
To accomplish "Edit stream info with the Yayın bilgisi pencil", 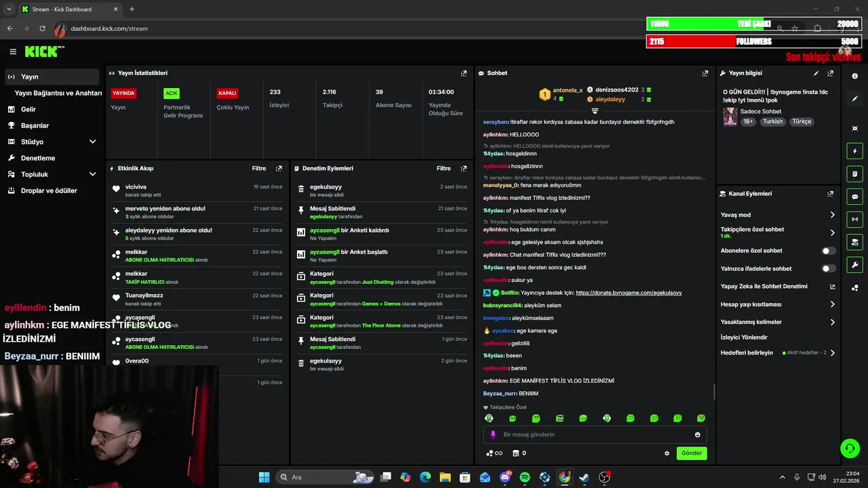I will pyautogui.click(x=816, y=73).
